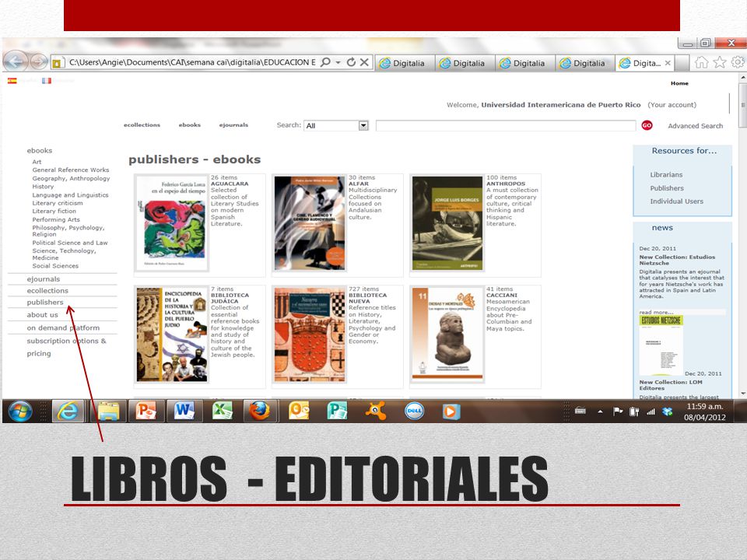747x560 pixels.
Task: Click the taskbar clock 11:59 a.m.
Action: [x=705, y=407]
